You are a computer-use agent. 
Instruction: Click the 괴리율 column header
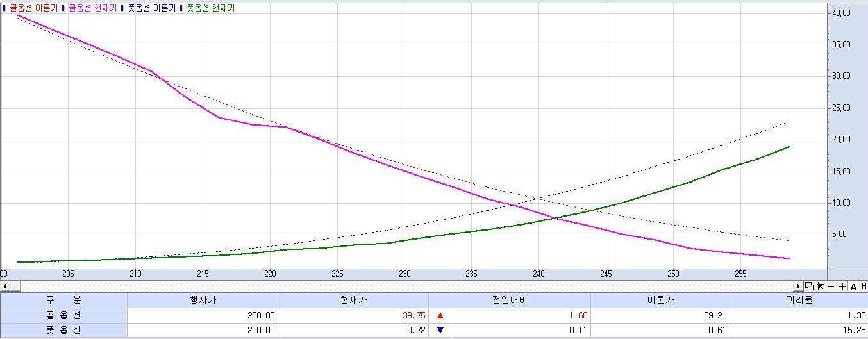pyautogui.click(x=799, y=300)
